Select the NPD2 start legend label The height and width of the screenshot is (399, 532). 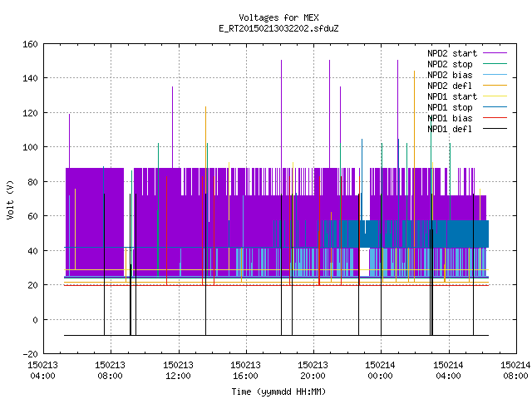pyautogui.click(x=452, y=53)
